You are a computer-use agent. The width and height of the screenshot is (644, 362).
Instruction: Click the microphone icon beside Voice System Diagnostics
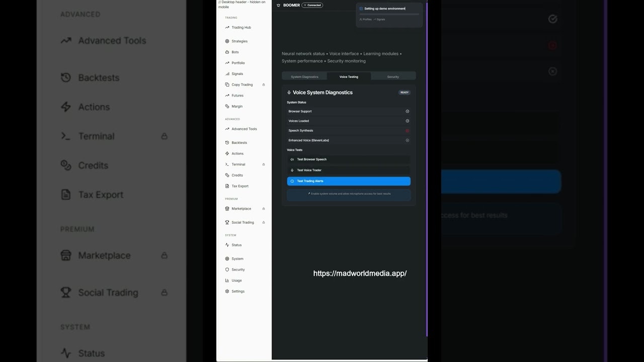[x=289, y=93]
